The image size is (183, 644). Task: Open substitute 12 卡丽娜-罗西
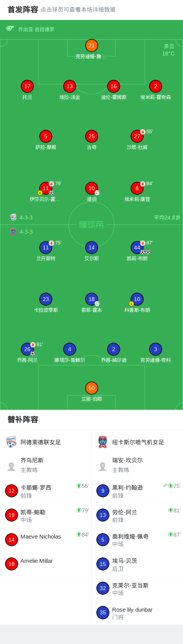point(46,491)
